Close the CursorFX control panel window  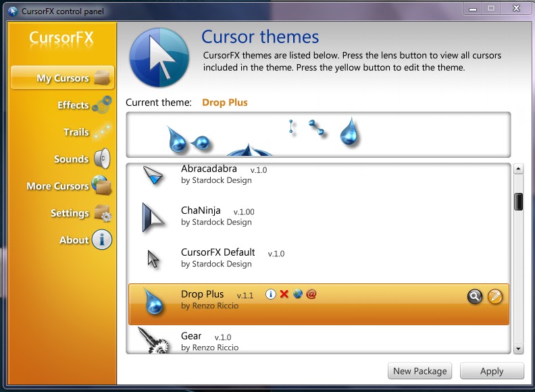(x=516, y=9)
